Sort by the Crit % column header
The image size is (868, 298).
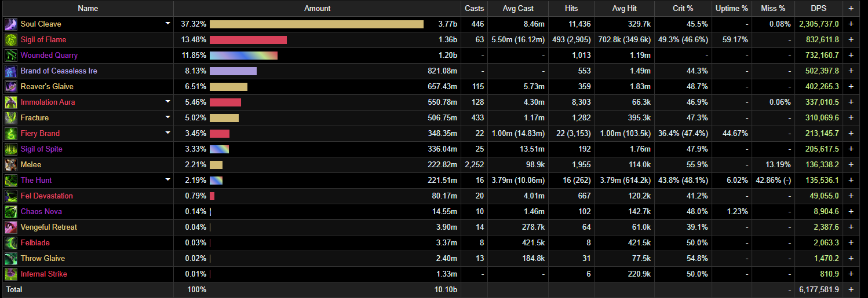pos(683,9)
